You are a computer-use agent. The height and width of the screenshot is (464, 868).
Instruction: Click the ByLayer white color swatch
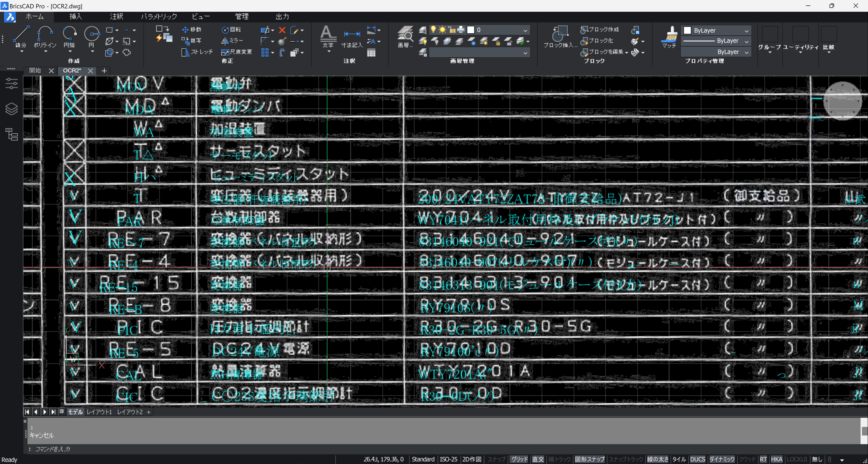coord(687,30)
